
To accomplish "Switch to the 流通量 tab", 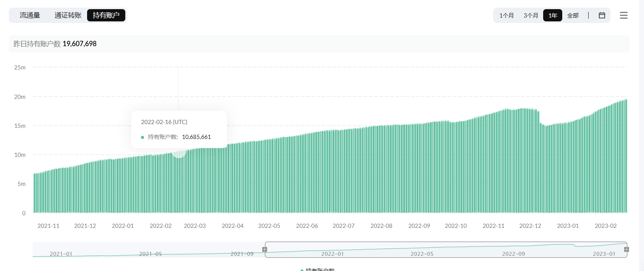I will point(30,15).
